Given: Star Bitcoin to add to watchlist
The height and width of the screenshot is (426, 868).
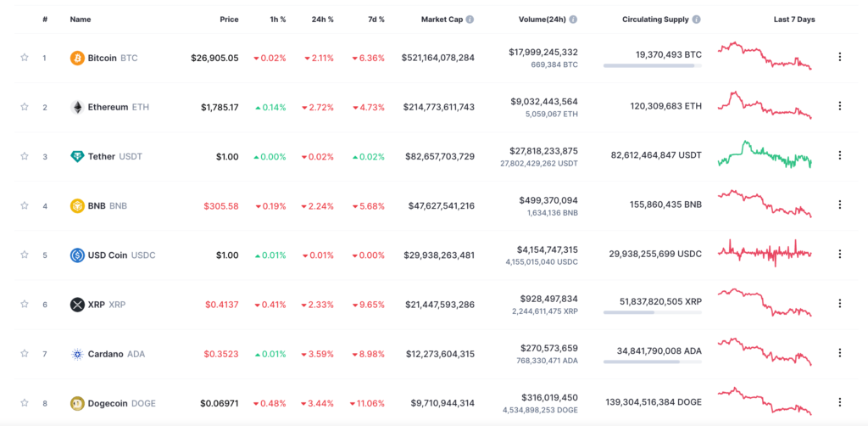Looking at the screenshot, I should coord(25,58).
